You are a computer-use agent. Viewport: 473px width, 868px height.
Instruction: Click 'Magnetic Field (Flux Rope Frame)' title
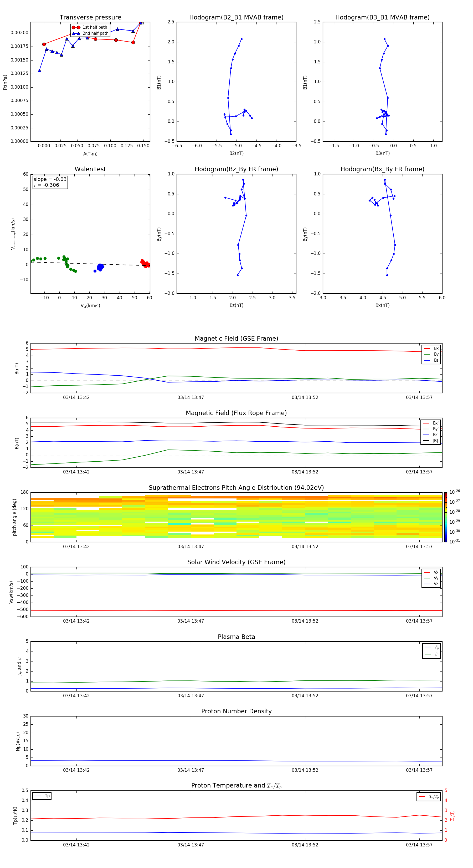click(x=236, y=413)
